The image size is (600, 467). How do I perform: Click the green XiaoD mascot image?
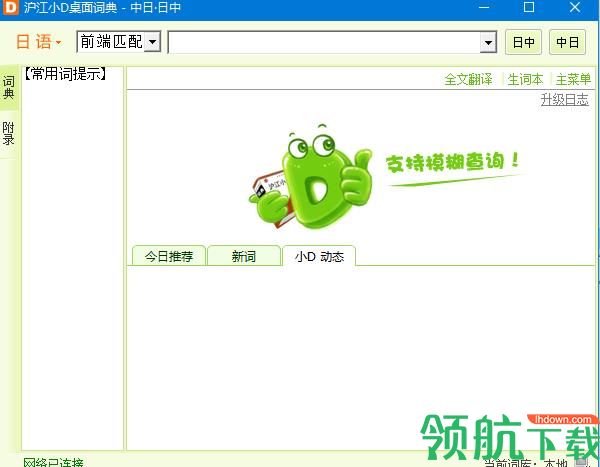311,178
